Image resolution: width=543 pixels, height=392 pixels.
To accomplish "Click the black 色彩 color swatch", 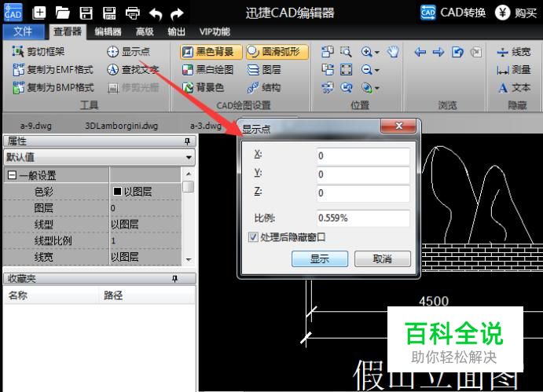I will [117, 191].
